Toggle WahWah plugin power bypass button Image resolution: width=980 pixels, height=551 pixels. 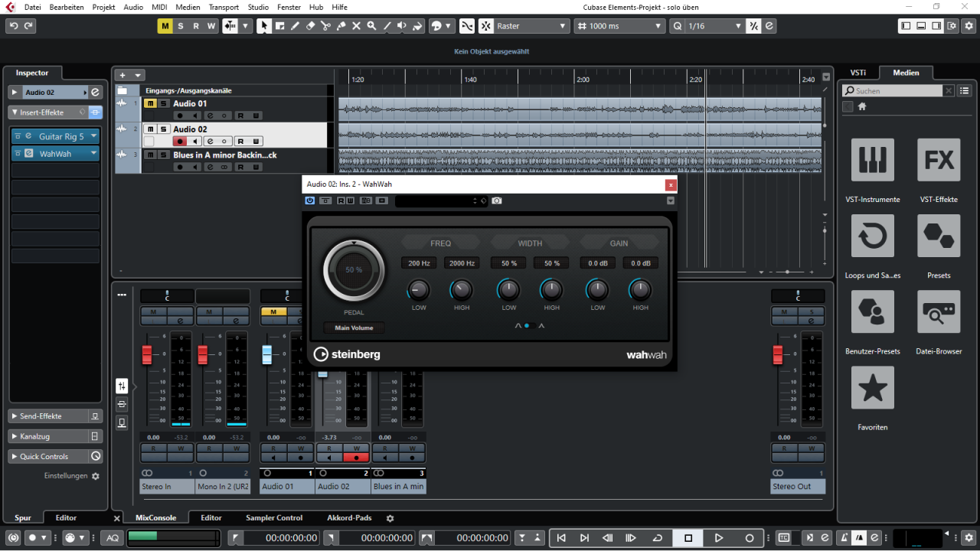(310, 201)
